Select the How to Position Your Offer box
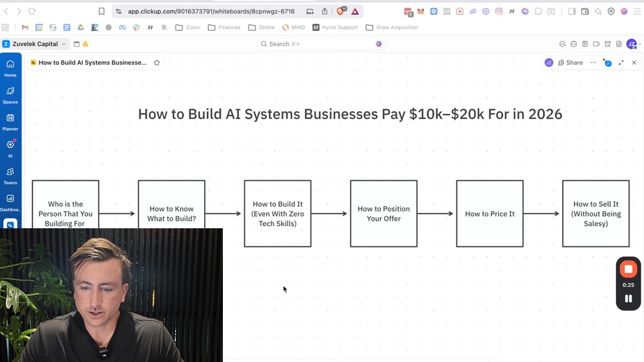 [x=383, y=214]
